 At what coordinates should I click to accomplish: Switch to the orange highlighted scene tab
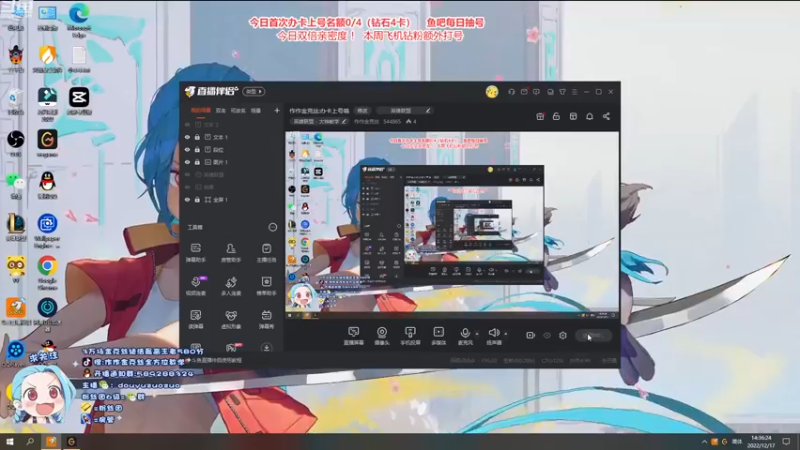point(201,110)
